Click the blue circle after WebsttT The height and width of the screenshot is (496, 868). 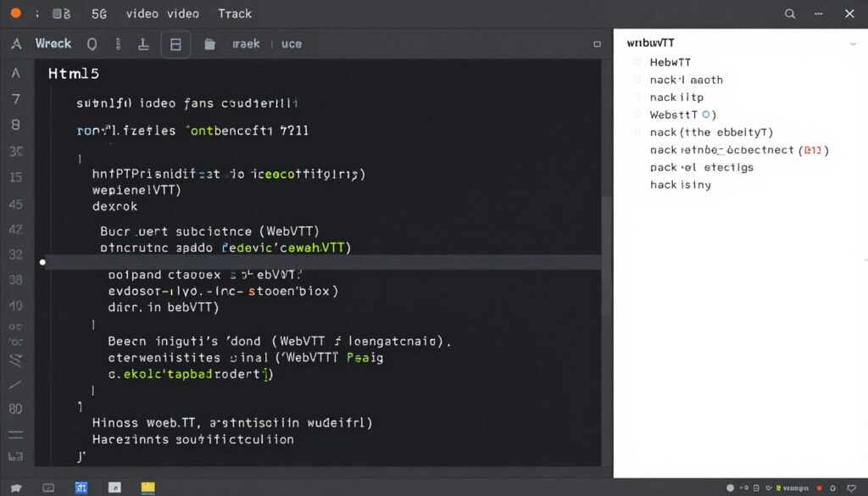tap(706, 114)
